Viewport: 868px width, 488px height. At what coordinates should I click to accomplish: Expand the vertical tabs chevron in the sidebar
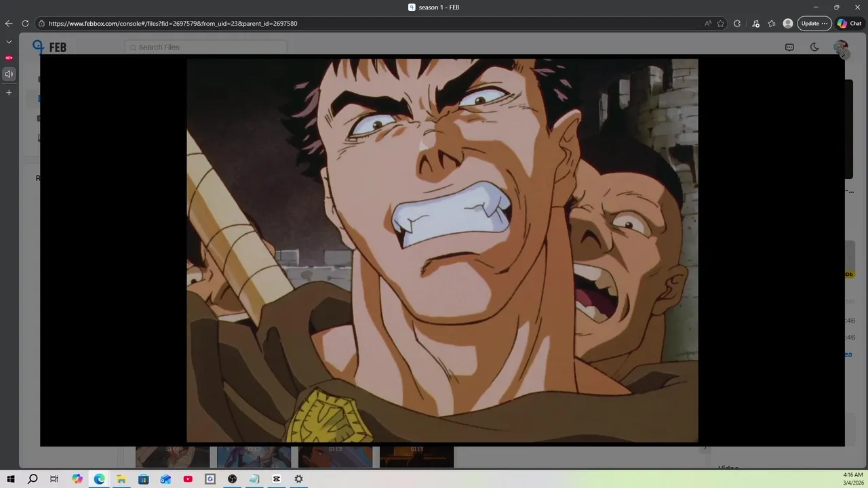pyautogui.click(x=9, y=42)
